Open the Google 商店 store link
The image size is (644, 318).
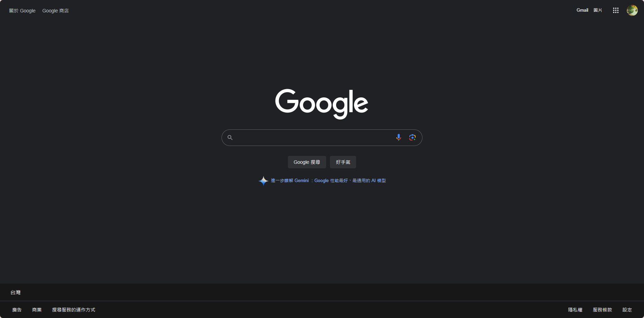coord(55,11)
